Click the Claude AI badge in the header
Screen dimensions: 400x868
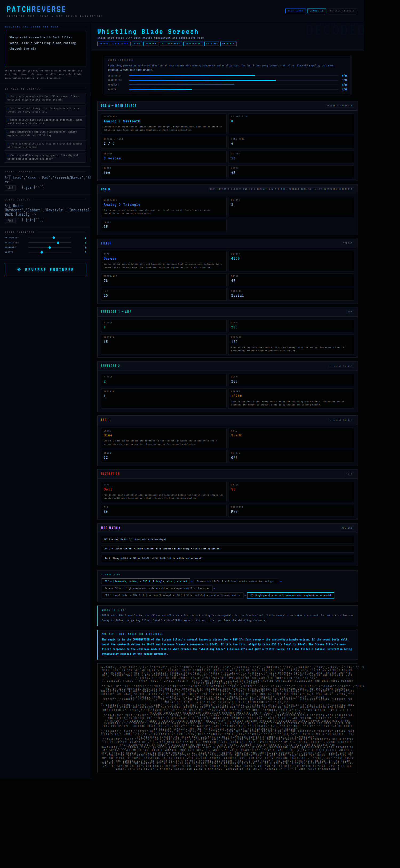tap(317, 11)
